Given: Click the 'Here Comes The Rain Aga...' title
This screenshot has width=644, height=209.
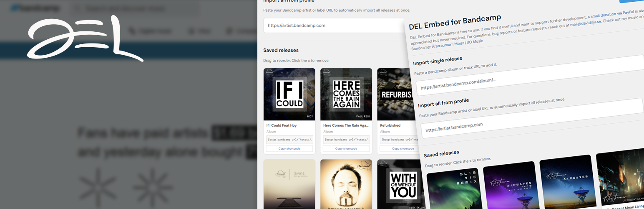Looking at the screenshot, I should pos(346,125).
